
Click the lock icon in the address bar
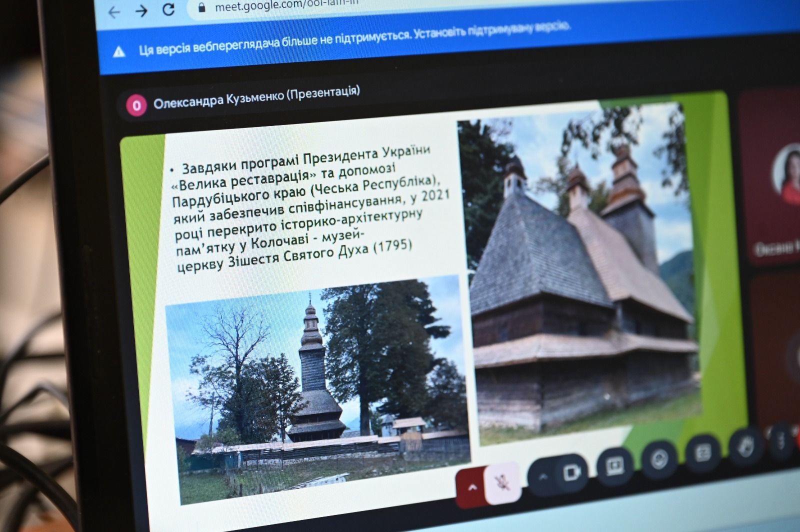pyautogui.click(x=202, y=7)
